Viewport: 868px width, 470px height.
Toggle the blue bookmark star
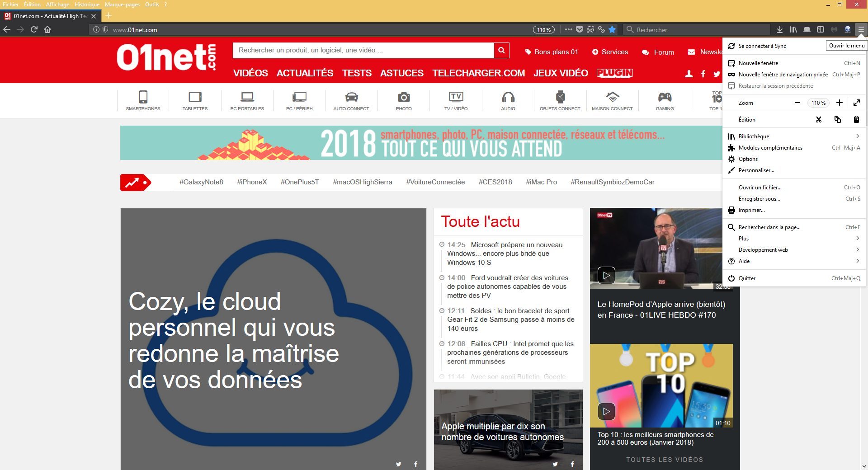point(612,29)
